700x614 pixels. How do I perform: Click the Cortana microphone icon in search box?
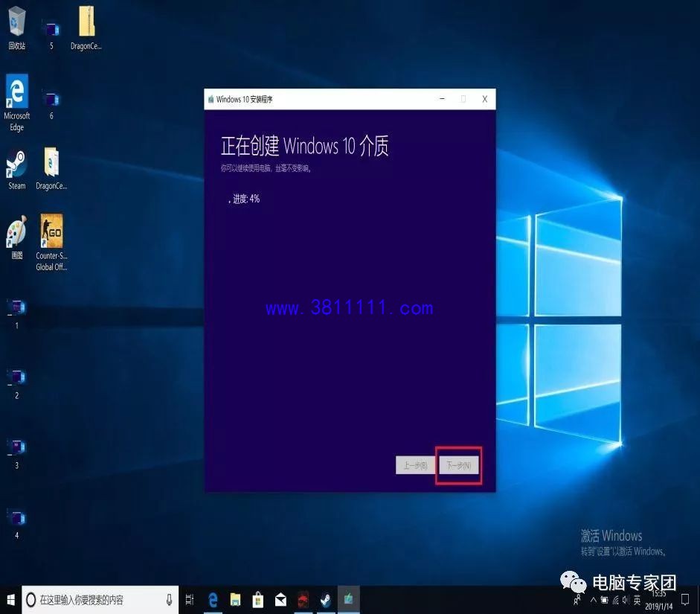pyautogui.click(x=169, y=600)
